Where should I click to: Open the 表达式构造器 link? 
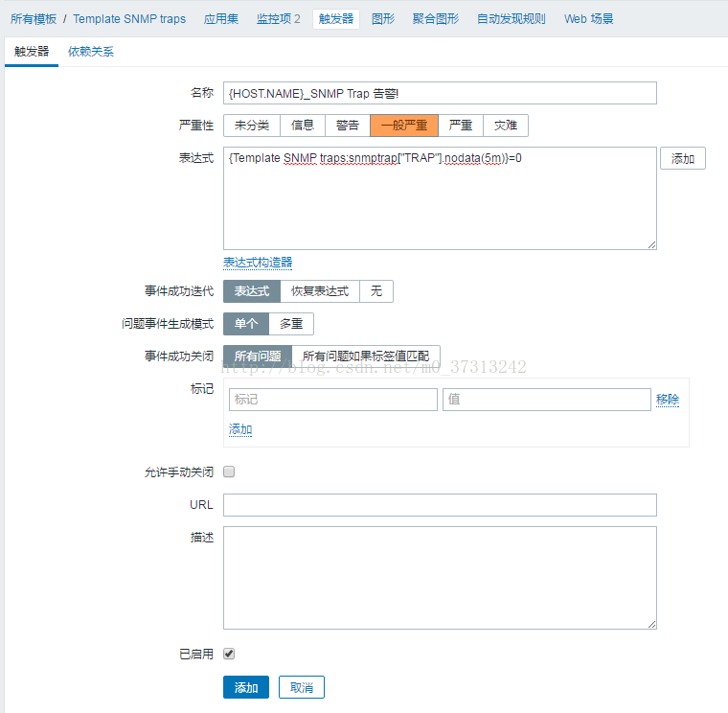point(258,263)
